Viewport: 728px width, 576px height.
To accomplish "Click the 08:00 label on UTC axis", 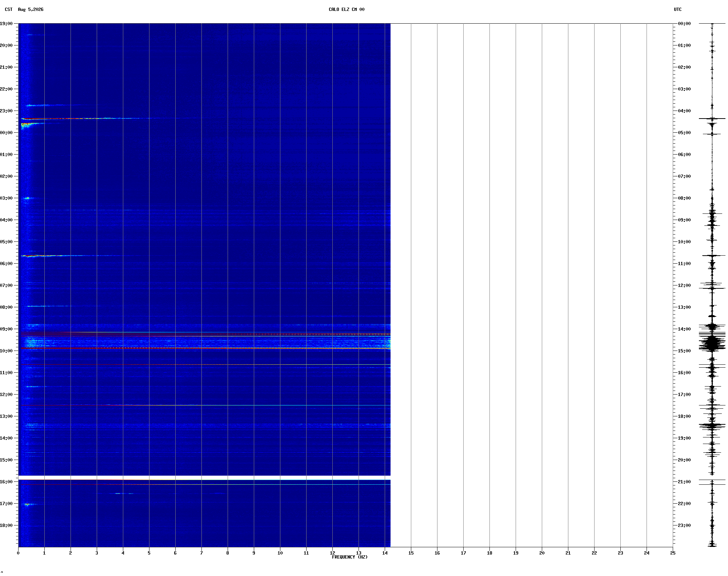I will 684,198.
